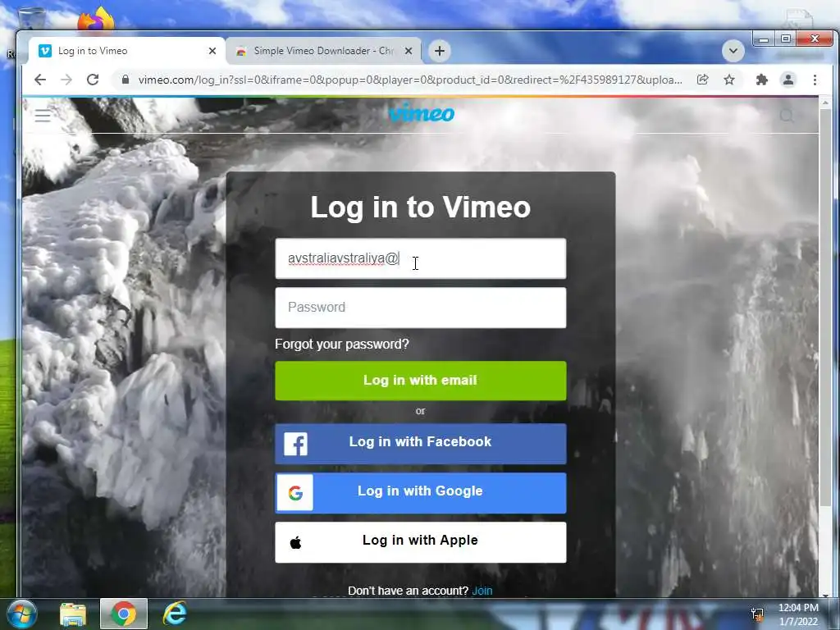Open Vimeo hamburger menu icon
This screenshot has height=630, width=840.
point(43,115)
